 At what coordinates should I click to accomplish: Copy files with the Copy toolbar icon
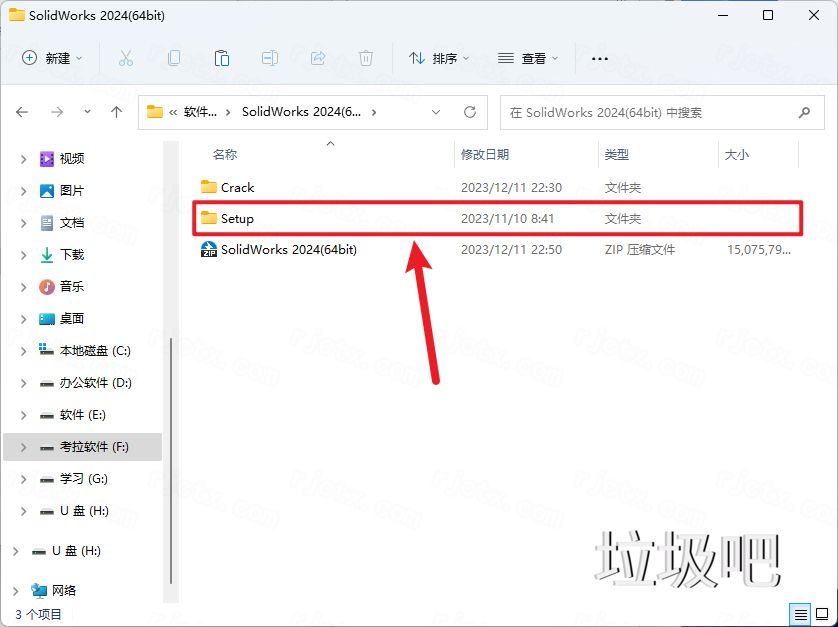pyautogui.click(x=174, y=59)
